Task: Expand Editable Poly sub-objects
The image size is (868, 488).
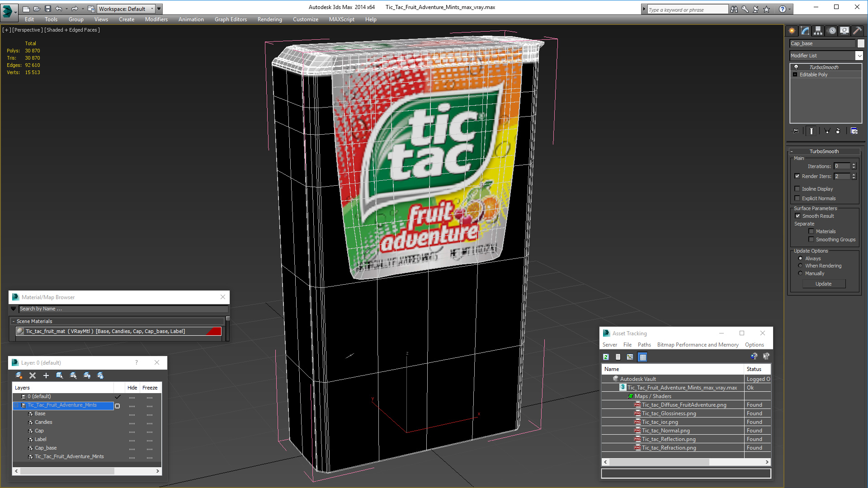Action: coord(795,75)
